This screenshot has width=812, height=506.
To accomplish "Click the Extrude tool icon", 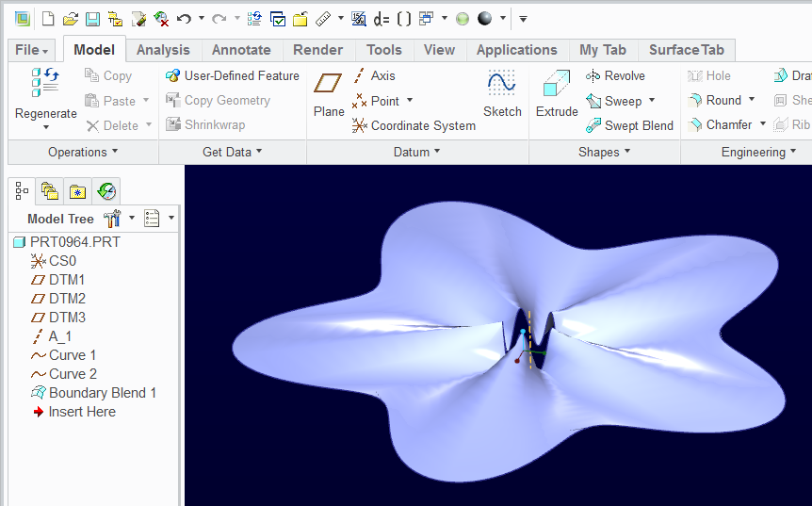I will [x=556, y=85].
